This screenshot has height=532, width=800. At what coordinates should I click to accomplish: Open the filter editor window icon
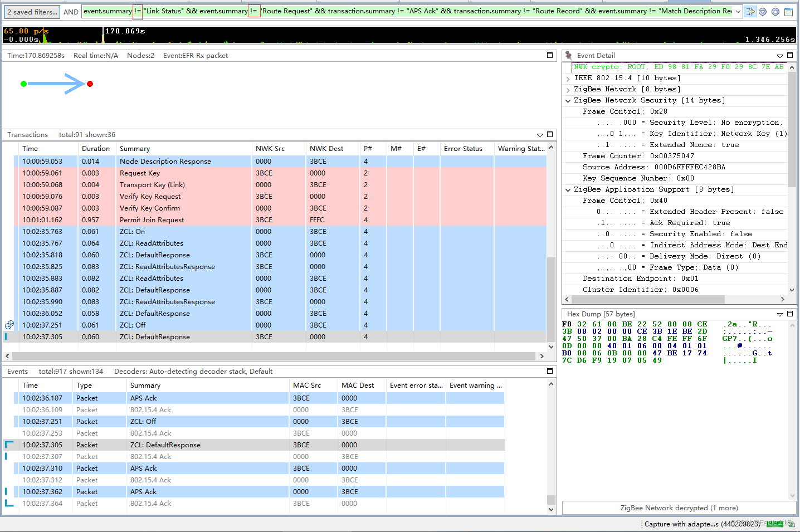[788, 12]
